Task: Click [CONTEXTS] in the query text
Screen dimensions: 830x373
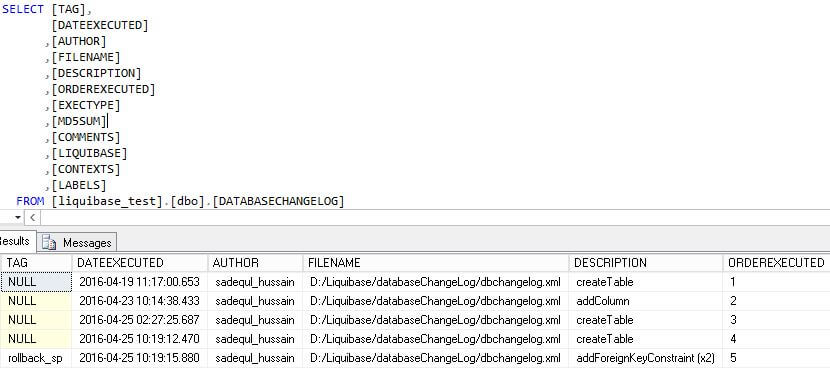Action: point(86,169)
